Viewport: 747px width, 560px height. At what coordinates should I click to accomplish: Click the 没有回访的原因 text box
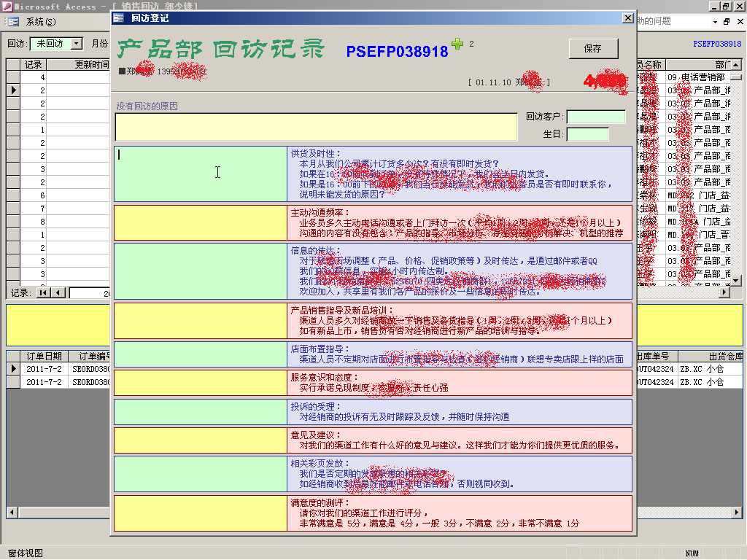[316, 127]
